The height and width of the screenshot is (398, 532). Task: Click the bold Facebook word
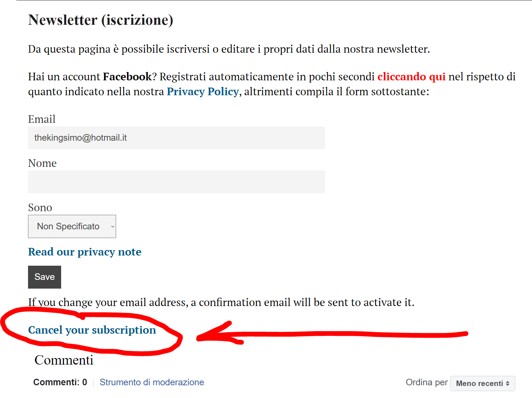pos(127,77)
